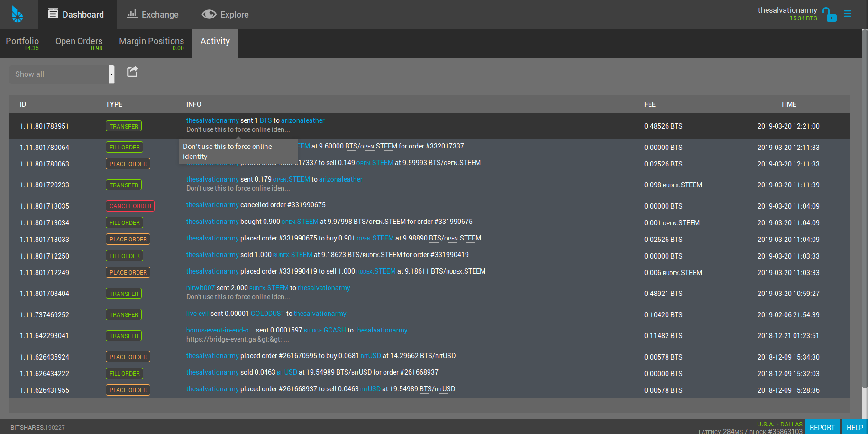This screenshot has height=434, width=868.
Task: Open the Exchange menu
Action: point(153,15)
